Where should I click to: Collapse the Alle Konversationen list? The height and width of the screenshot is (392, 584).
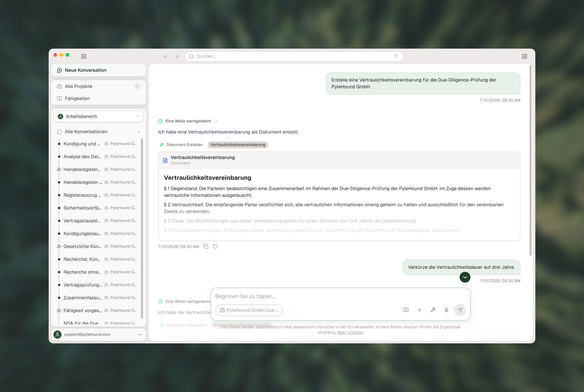(139, 132)
